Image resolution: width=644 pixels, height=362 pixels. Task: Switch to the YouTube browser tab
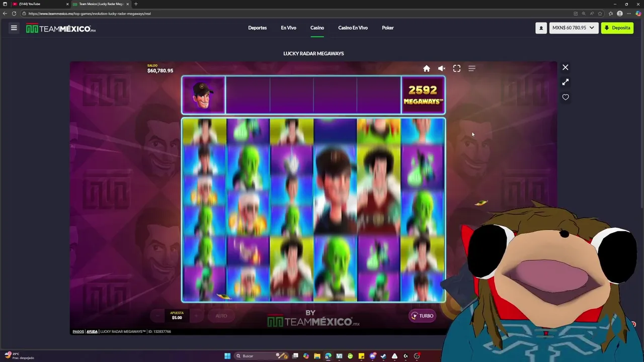[40, 4]
